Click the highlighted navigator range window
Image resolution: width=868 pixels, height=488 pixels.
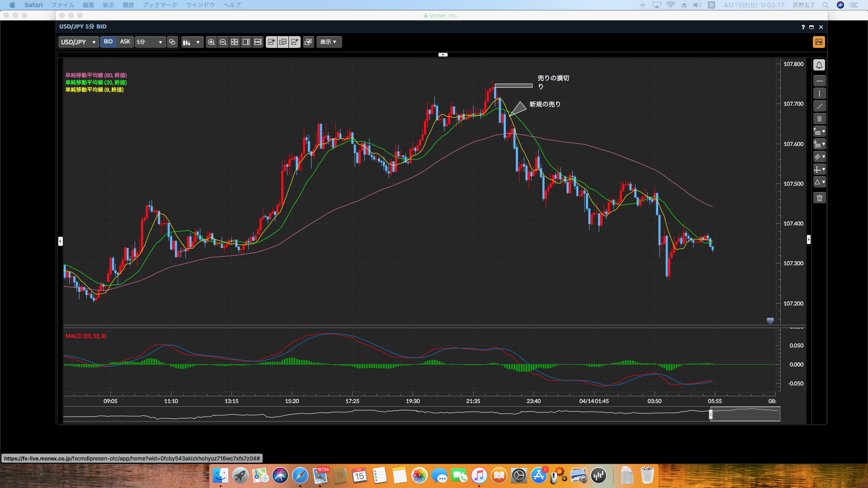tap(746, 414)
